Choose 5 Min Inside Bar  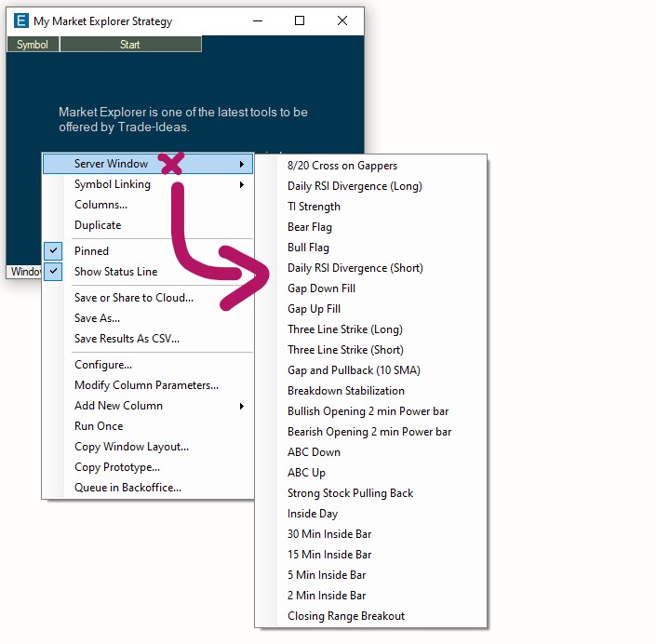(327, 575)
